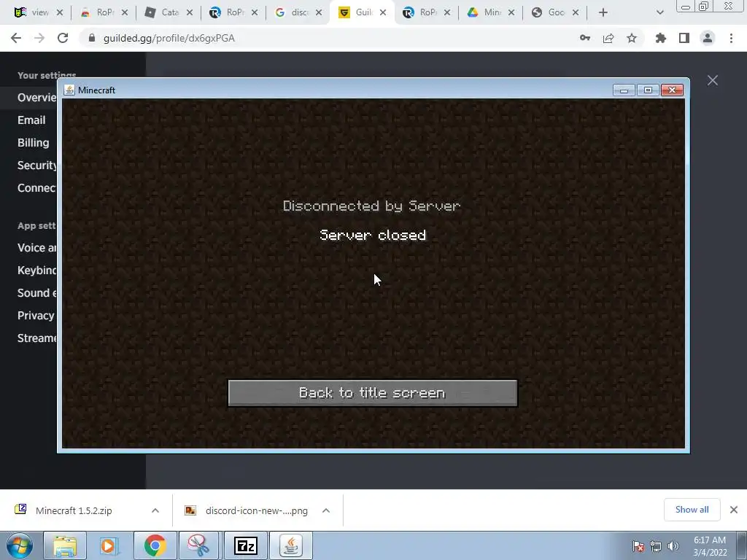Click the Chrome taskbar icon

pyautogui.click(x=155, y=545)
